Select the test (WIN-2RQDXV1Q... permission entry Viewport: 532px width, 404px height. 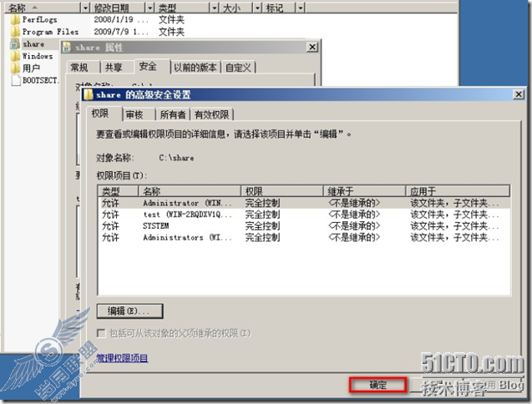pos(304,215)
